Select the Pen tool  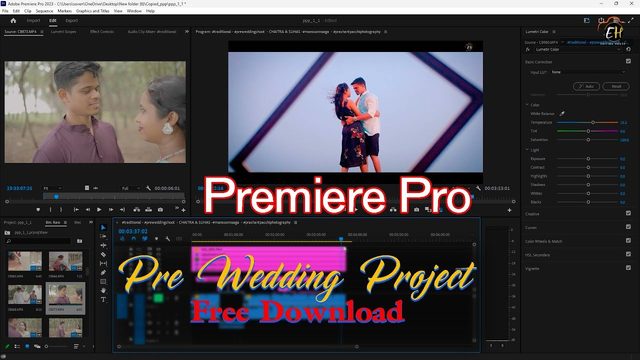[103, 273]
